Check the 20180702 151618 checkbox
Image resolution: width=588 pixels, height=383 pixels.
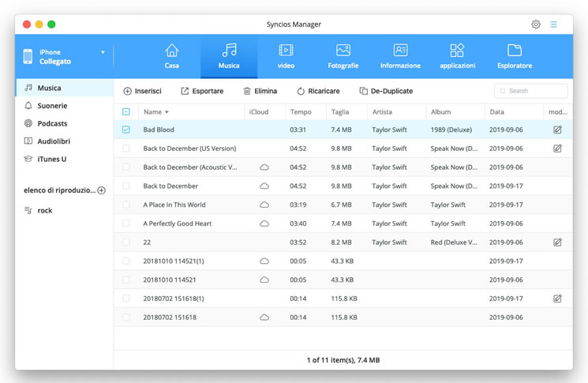coord(126,317)
